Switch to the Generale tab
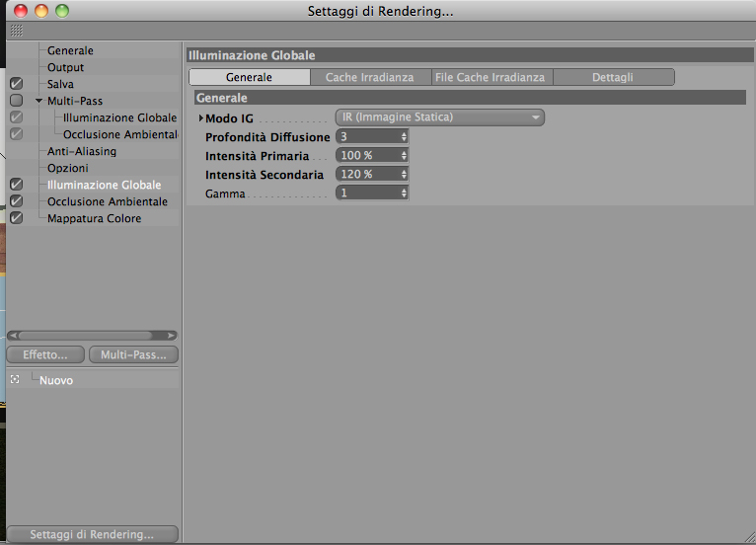This screenshot has width=756, height=545. click(250, 77)
